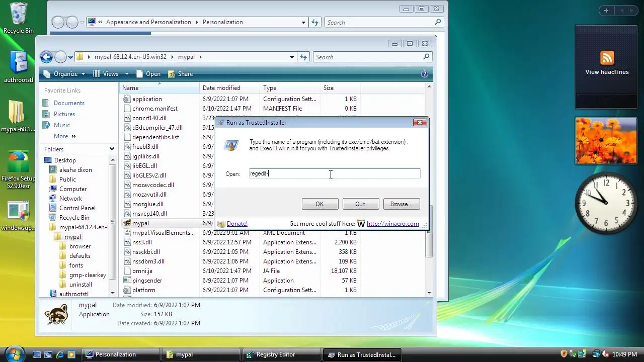Open the Firefox Setup 52.9.0esr desktop icon

coord(19,169)
